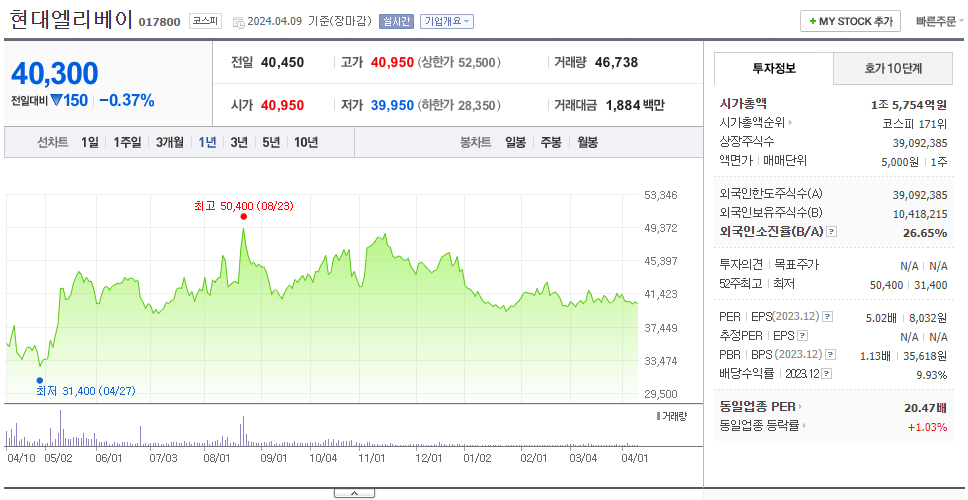The image size is (968, 500).
Task: Click the 53,346 chart axis label
Action: [x=661, y=195]
